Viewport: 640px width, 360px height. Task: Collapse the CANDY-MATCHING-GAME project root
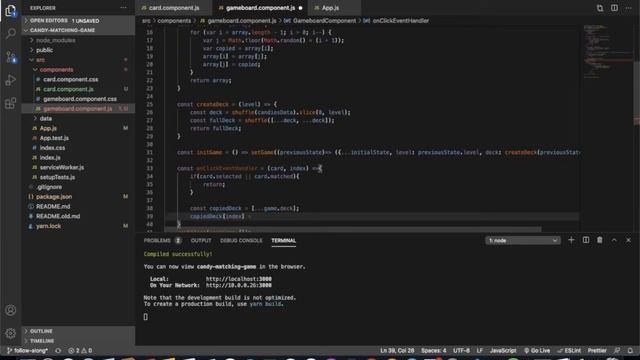click(78, 30)
